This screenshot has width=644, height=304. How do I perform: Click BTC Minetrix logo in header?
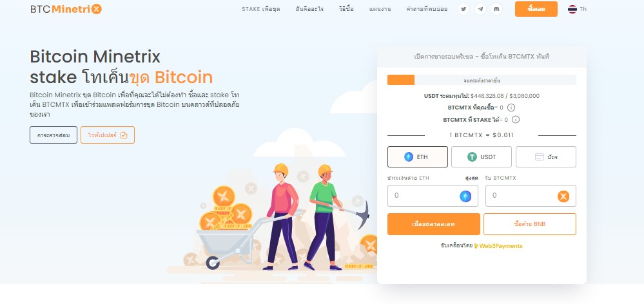point(66,9)
